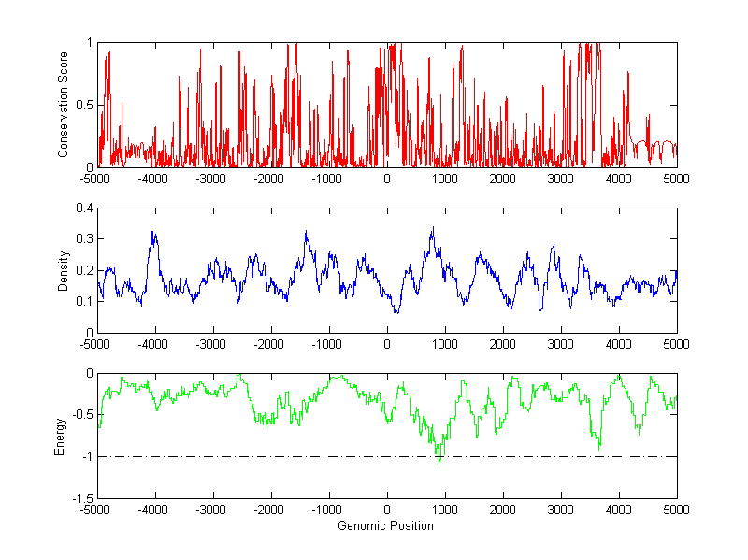Click the Conservation Score y-axis label
This screenshot has height=560, width=748.
pos(64,104)
